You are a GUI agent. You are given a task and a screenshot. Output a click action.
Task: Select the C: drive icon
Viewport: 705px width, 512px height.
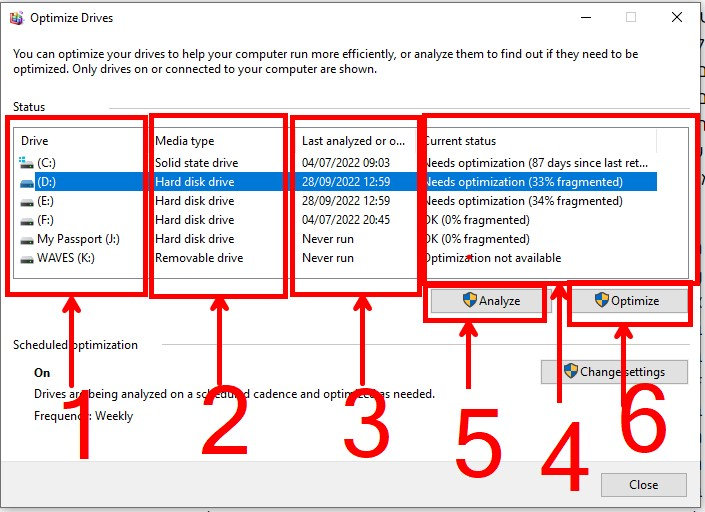point(27,162)
